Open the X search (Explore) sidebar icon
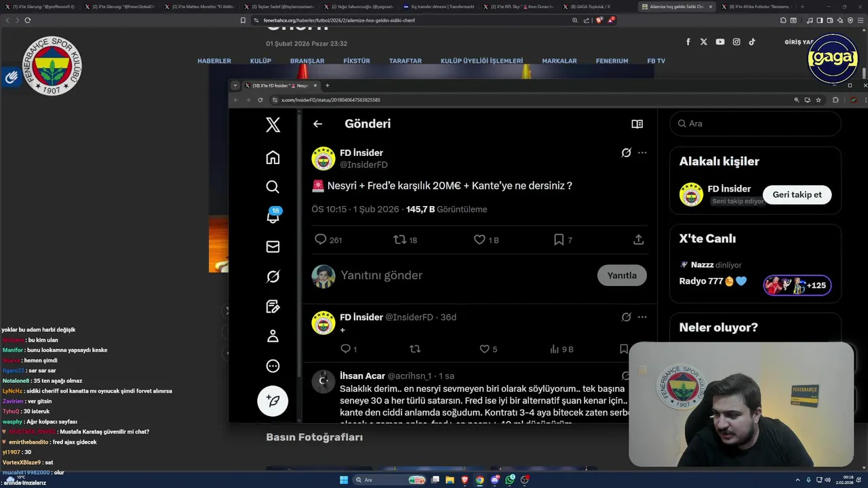The width and height of the screenshot is (868, 488). [273, 187]
